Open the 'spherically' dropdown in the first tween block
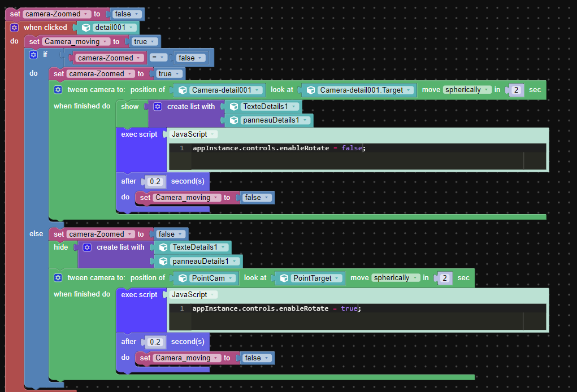 [467, 90]
